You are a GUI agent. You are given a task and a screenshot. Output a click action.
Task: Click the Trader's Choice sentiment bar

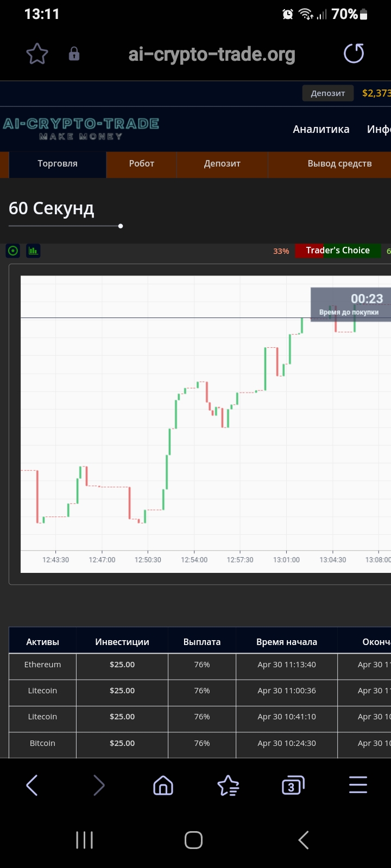point(337,251)
